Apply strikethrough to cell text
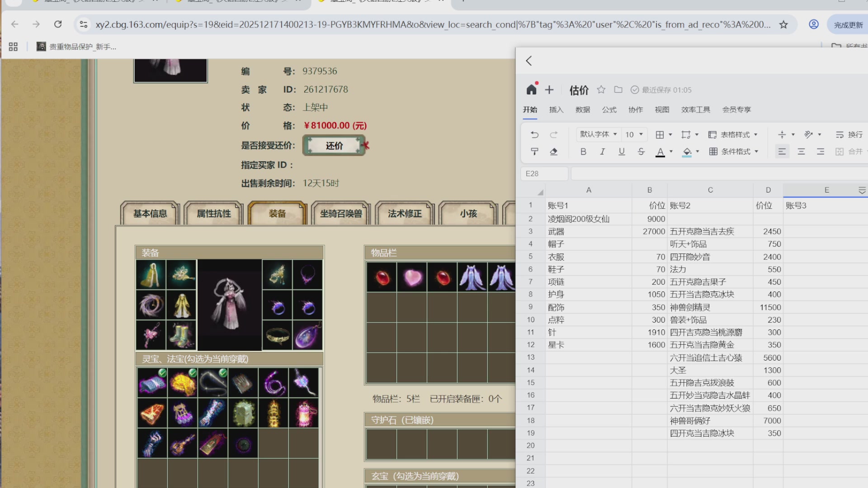Screen dimensions: 868x488 (641, 151)
